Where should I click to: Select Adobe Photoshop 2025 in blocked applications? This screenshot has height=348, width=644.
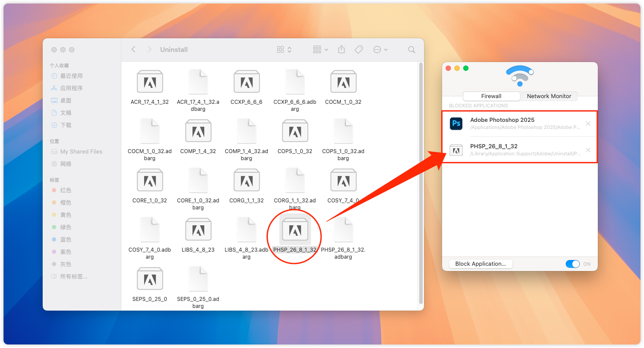(x=520, y=124)
